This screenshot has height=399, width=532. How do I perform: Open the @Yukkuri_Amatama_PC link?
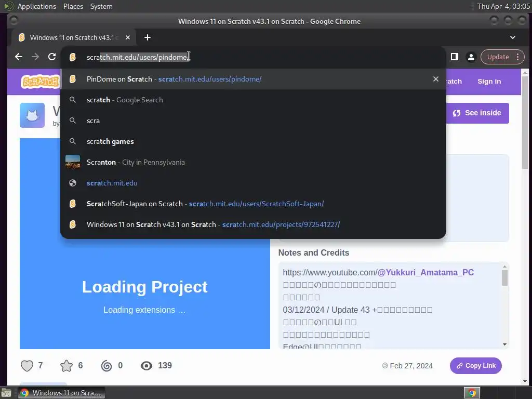coord(425,272)
